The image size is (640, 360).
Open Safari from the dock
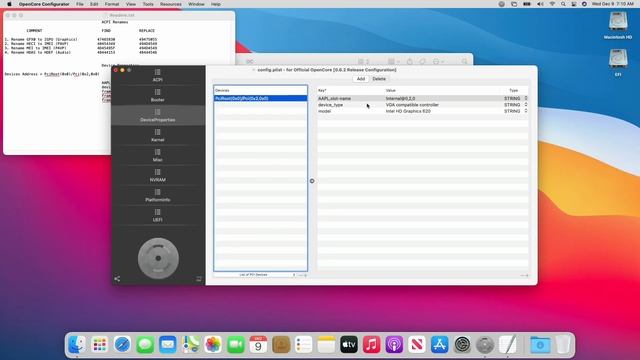122,345
